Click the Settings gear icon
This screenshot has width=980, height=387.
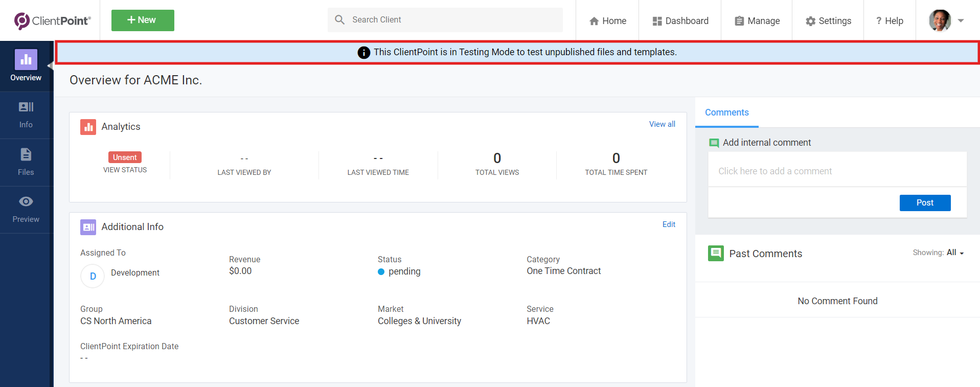[810, 21]
